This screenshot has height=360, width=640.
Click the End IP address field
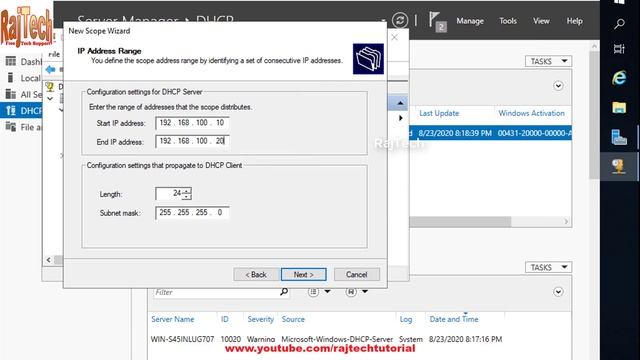point(192,141)
